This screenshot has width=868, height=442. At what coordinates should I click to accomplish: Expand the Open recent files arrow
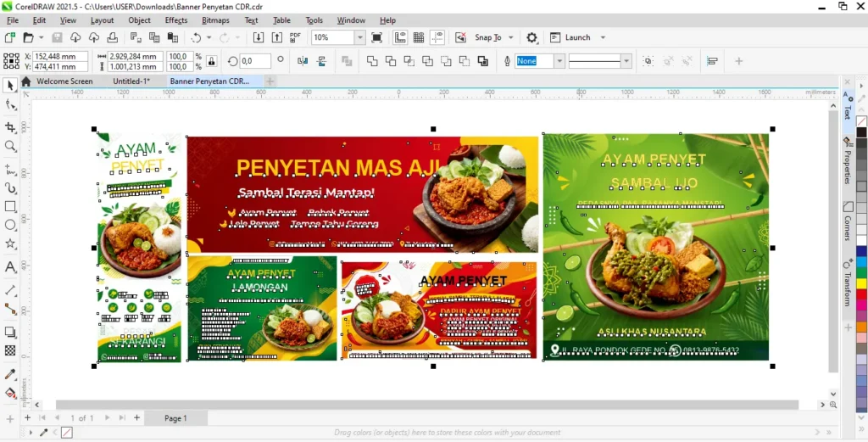pyautogui.click(x=41, y=37)
